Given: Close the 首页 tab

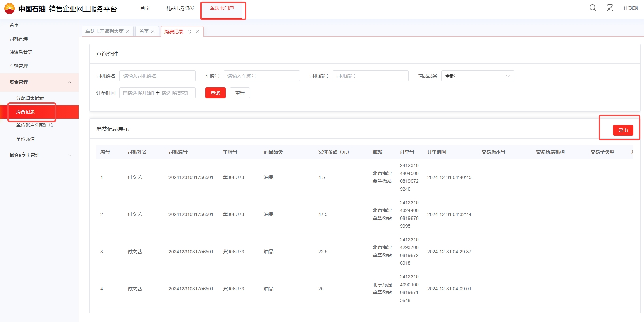Looking at the screenshot, I should click(x=153, y=31).
